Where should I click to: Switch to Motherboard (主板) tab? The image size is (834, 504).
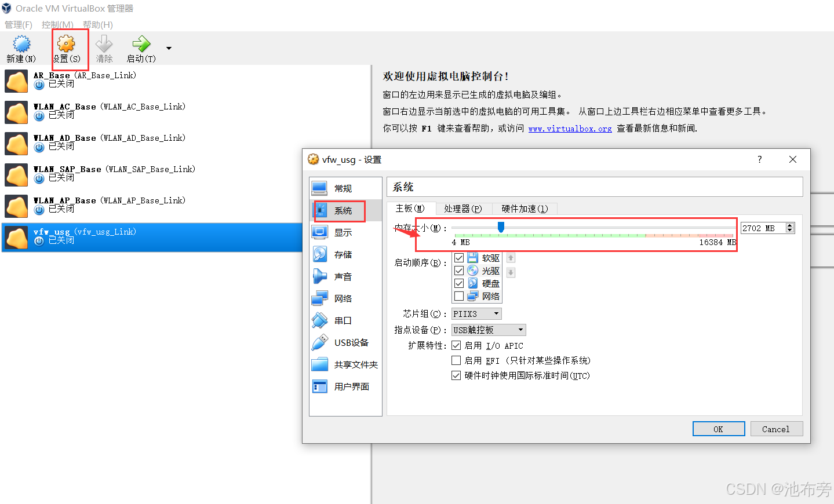410,209
